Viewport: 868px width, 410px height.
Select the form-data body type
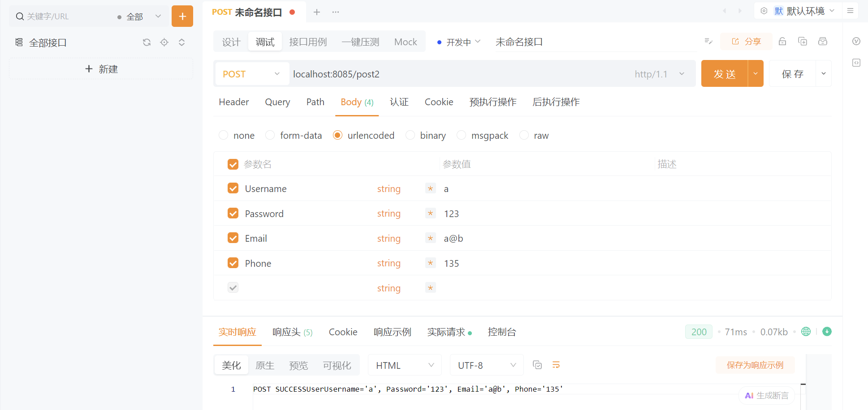(270, 135)
